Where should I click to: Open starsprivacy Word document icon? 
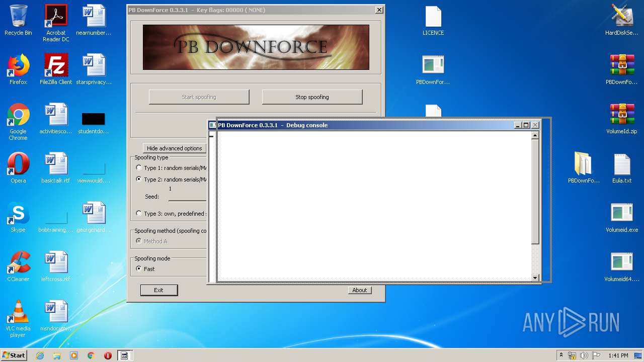(x=94, y=69)
